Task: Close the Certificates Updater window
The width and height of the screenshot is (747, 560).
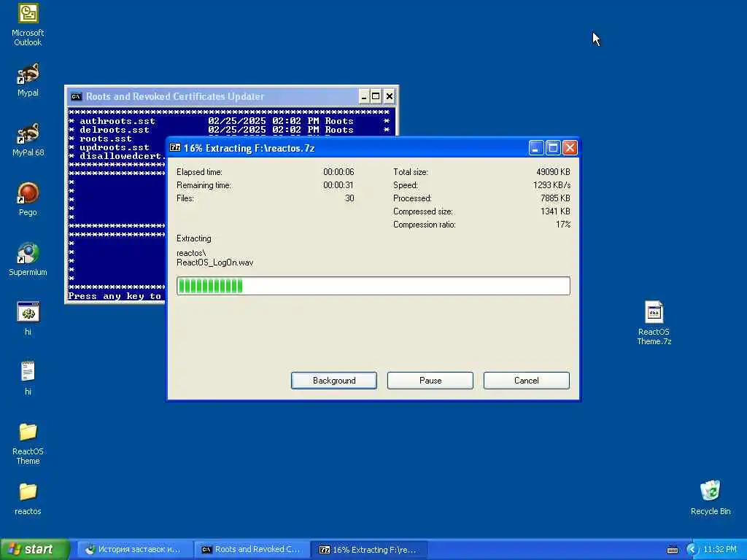Action: click(390, 97)
